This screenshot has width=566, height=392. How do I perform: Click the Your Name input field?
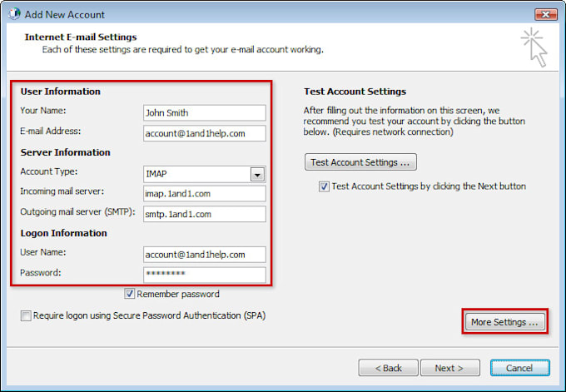tap(204, 112)
